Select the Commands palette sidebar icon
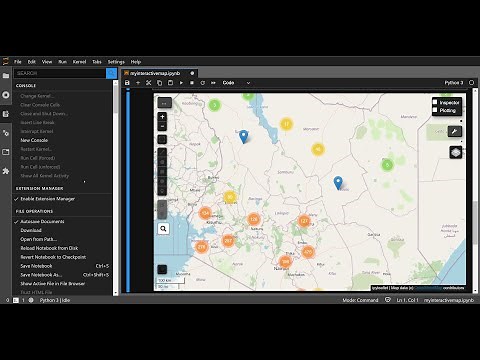The height and width of the screenshot is (360, 480). coord(6,114)
